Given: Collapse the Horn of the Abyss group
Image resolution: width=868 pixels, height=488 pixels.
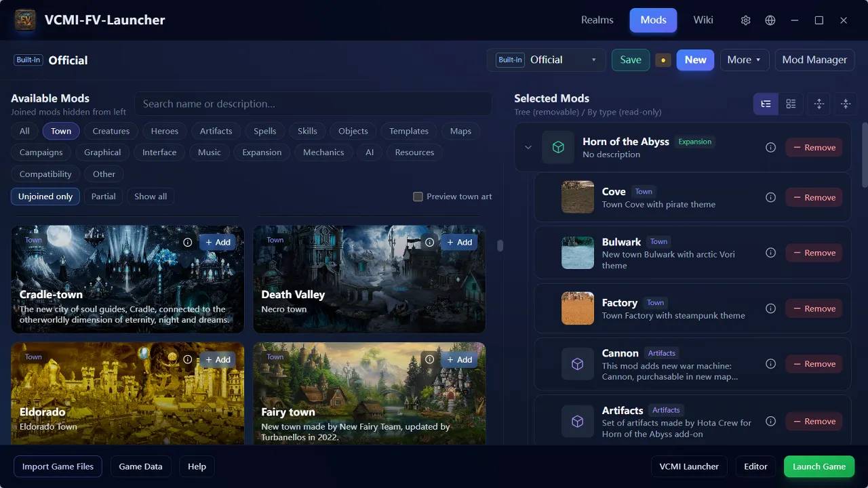Looking at the screenshot, I should (x=528, y=147).
